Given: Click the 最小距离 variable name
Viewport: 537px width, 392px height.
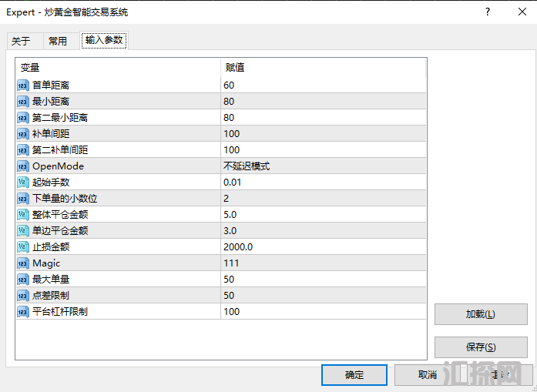Looking at the screenshot, I should pos(51,102).
